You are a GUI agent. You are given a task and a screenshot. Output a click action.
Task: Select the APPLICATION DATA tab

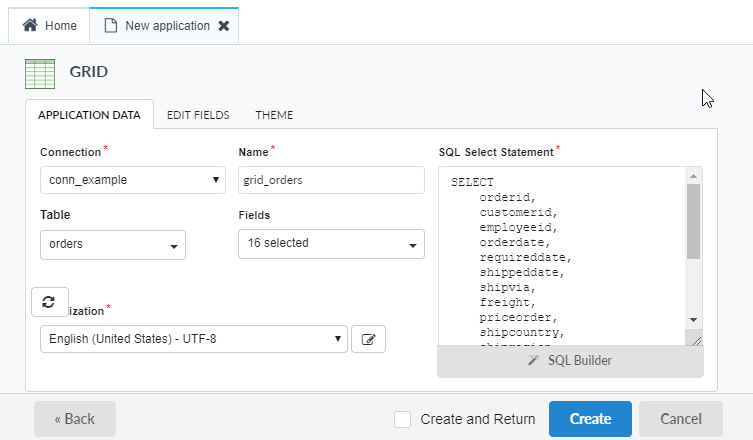click(x=89, y=115)
